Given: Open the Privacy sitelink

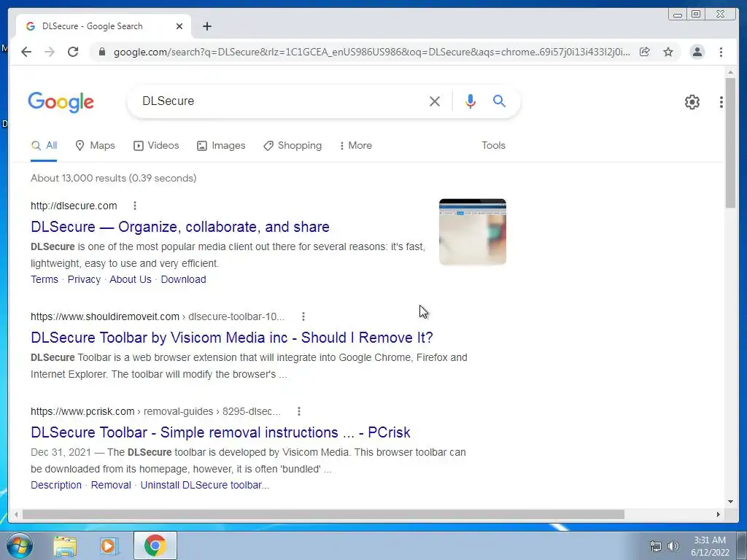Looking at the screenshot, I should coord(84,279).
